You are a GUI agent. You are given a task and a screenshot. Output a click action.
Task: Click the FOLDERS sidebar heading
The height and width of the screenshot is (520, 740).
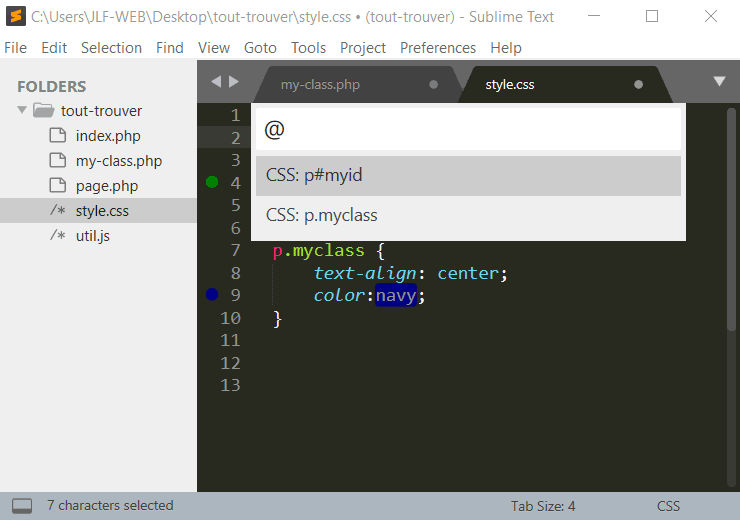(x=51, y=86)
